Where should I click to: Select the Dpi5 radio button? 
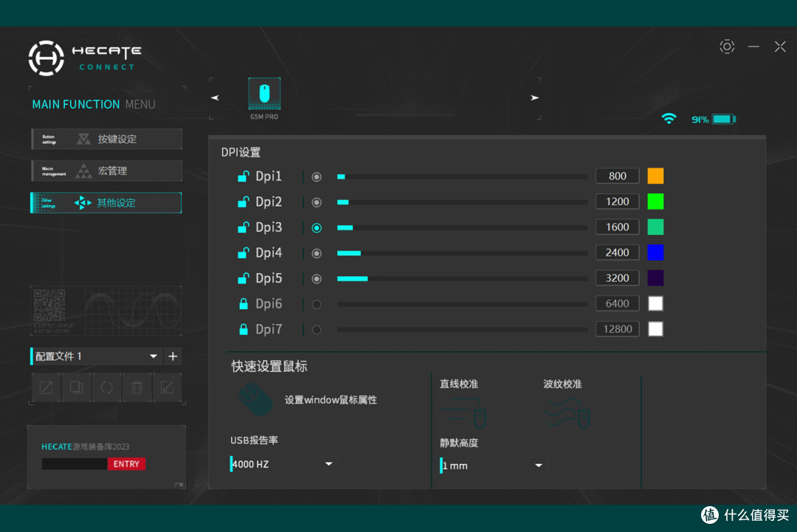[x=316, y=279]
